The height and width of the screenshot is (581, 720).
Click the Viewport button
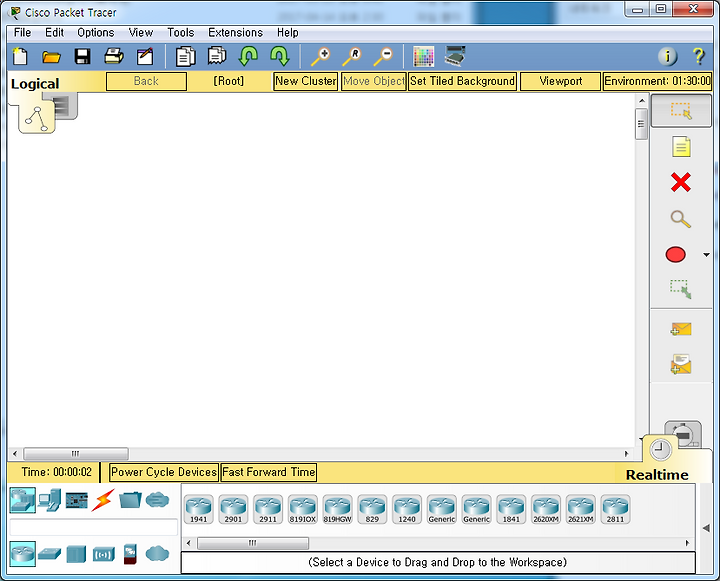pyautogui.click(x=560, y=81)
